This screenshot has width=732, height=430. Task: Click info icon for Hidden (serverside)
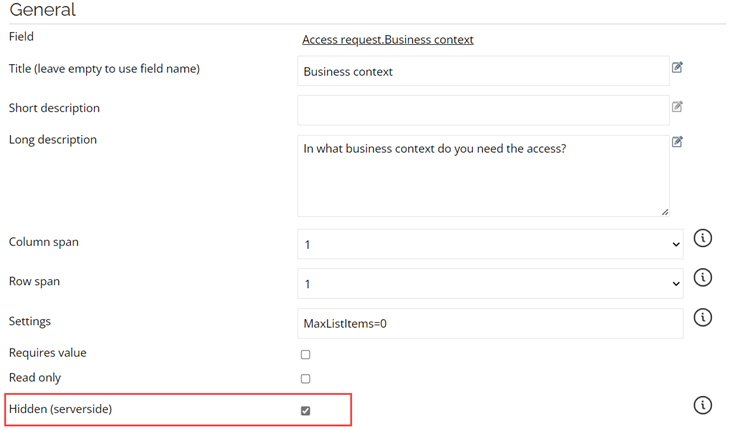coord(703,405)
